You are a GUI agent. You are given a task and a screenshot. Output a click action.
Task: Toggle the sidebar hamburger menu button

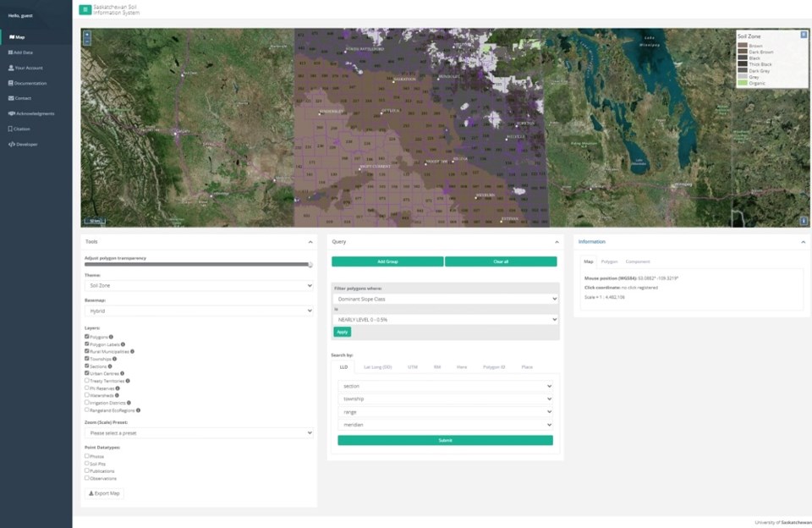point(85,9)
